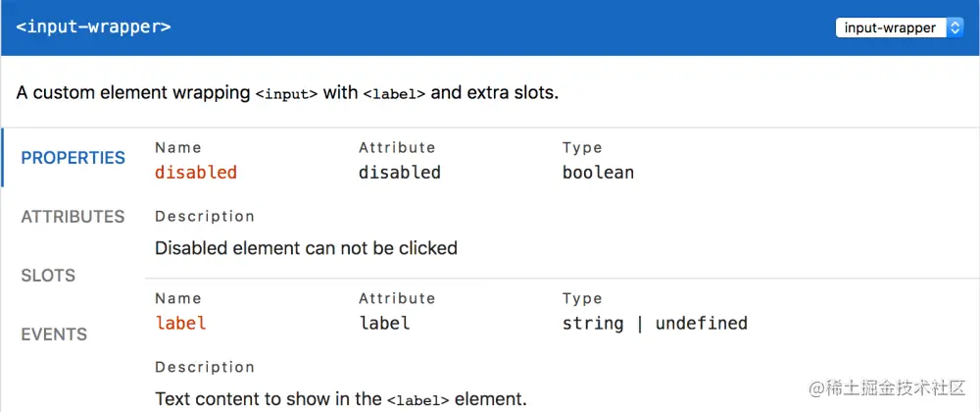This screenshot has height=412, width=980.
Task: Switch to the ATTRIBUTES tab
Action: 73,217
